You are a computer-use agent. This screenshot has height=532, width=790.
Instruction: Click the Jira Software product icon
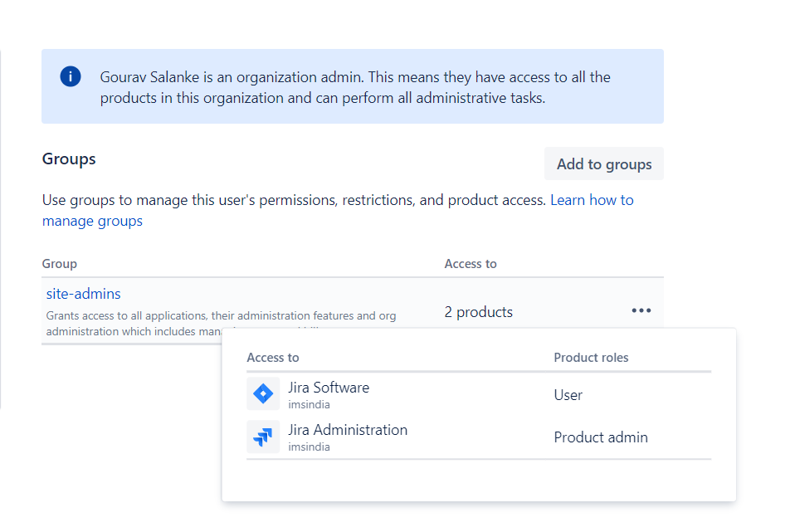pos(263,394)
